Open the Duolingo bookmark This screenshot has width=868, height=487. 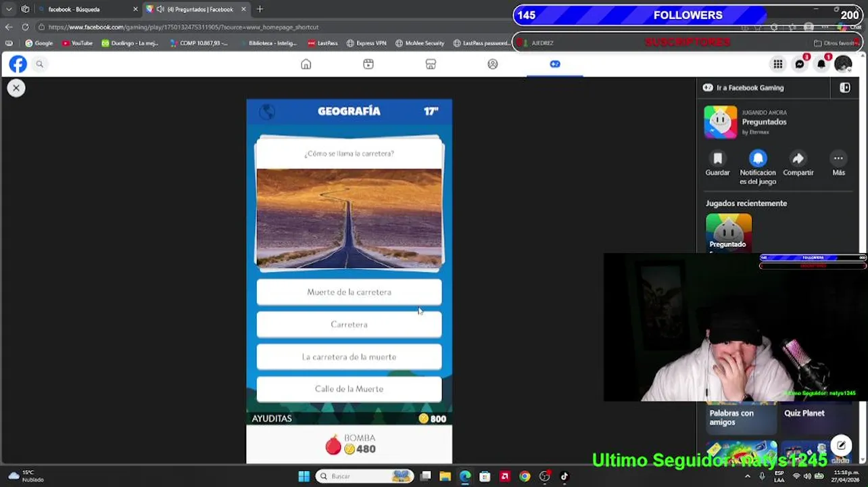click(130, 43)
